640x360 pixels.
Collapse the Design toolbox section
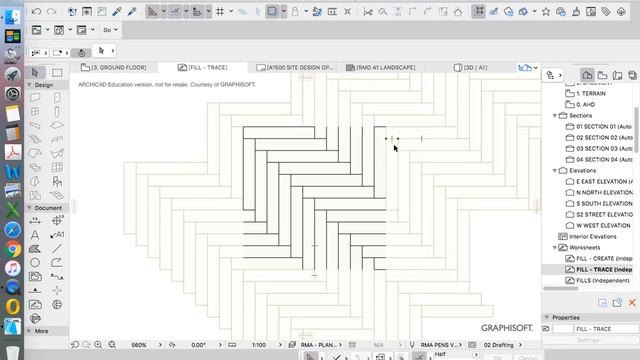(29, 85)
